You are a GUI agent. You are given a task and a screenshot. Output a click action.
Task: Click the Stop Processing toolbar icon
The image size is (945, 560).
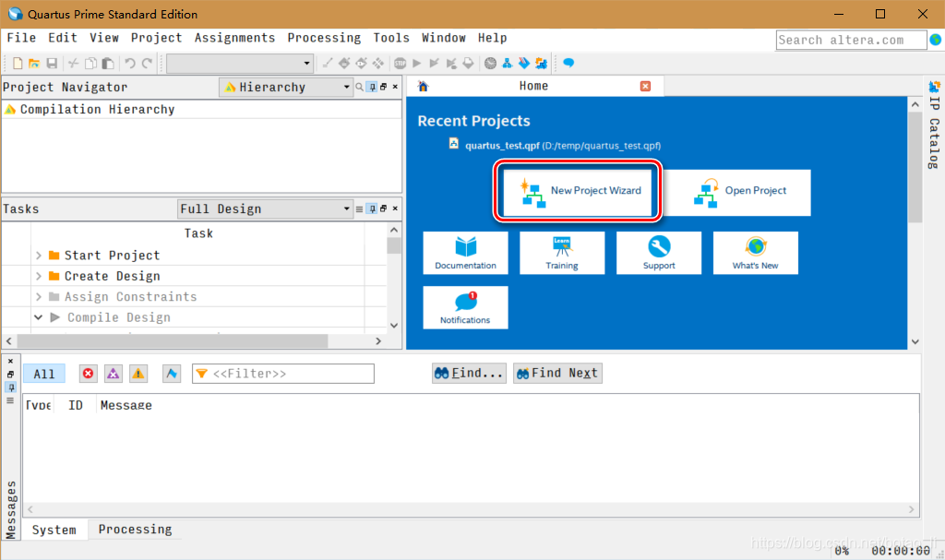point(401,64)
